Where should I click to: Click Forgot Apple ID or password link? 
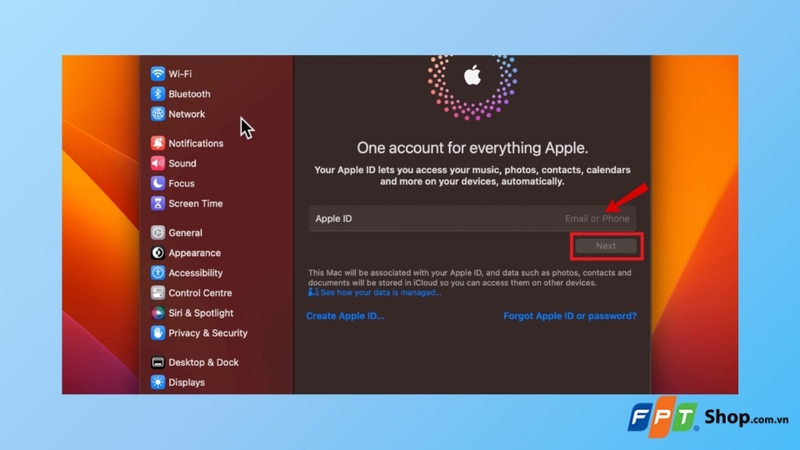(570, 316)
